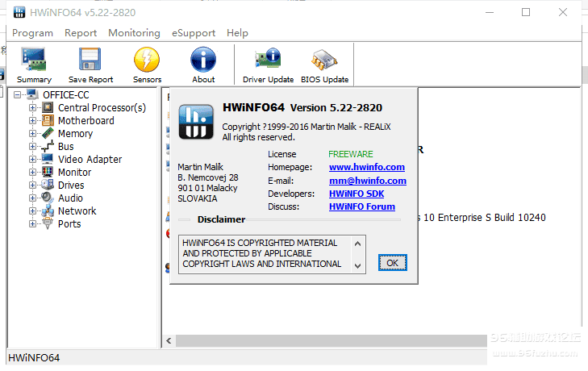Open the HWiNFO Forum link
This screenshot has width=588, height=371.
pos(361,206)
